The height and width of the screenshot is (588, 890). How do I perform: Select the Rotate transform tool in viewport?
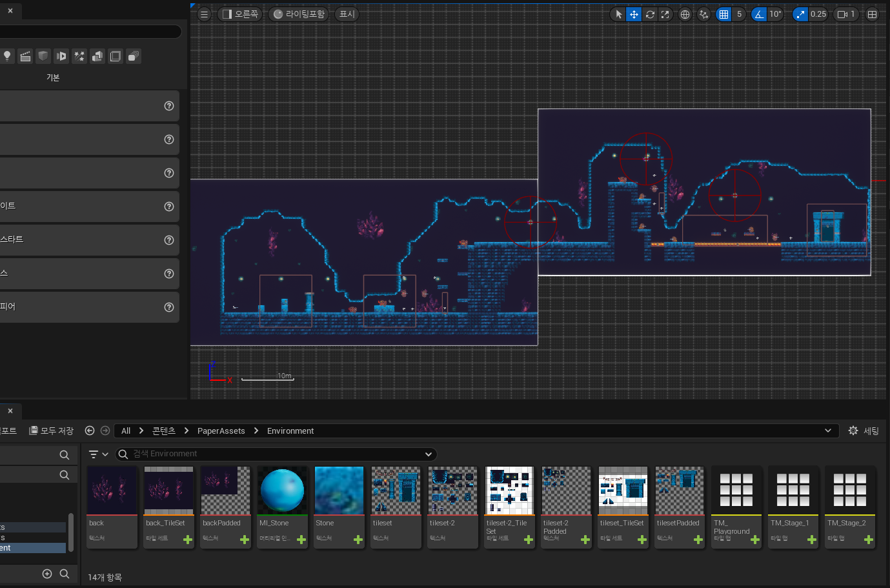(x=650, y=14)
